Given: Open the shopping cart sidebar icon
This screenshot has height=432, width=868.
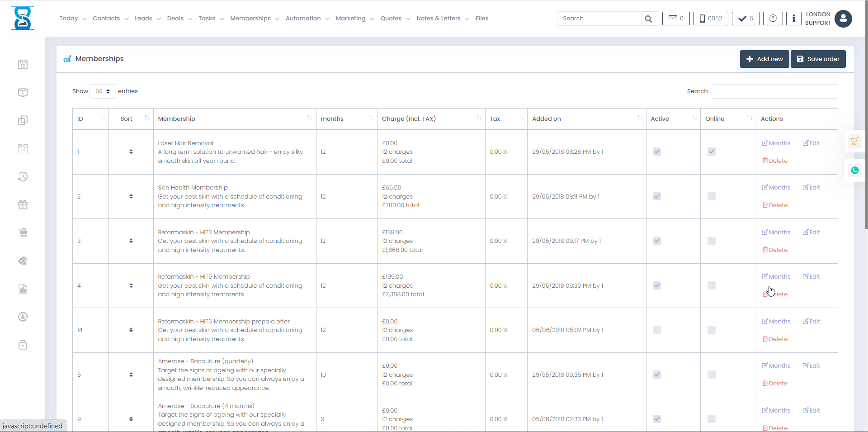Looking at the screenshot, I should pyautogui.click(x=23, y=233).
